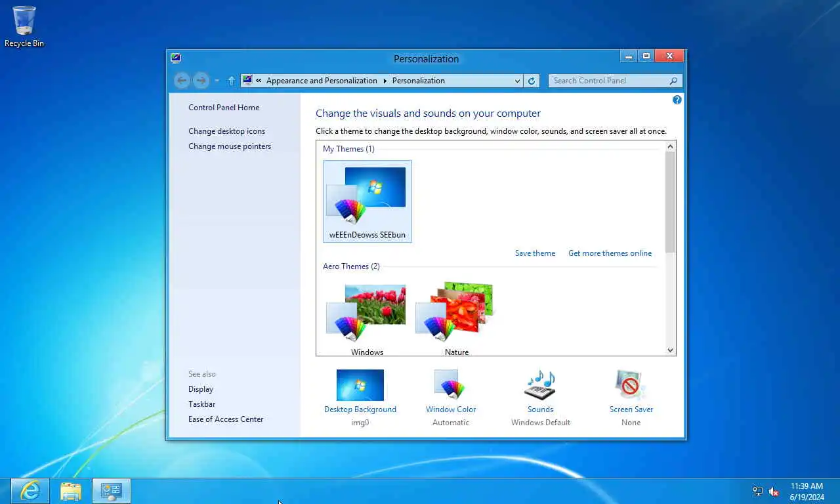The height and width of the screenshot is (504, 840).
Task: Open the recent locations dropdown arrow
Action: [217, 81]
